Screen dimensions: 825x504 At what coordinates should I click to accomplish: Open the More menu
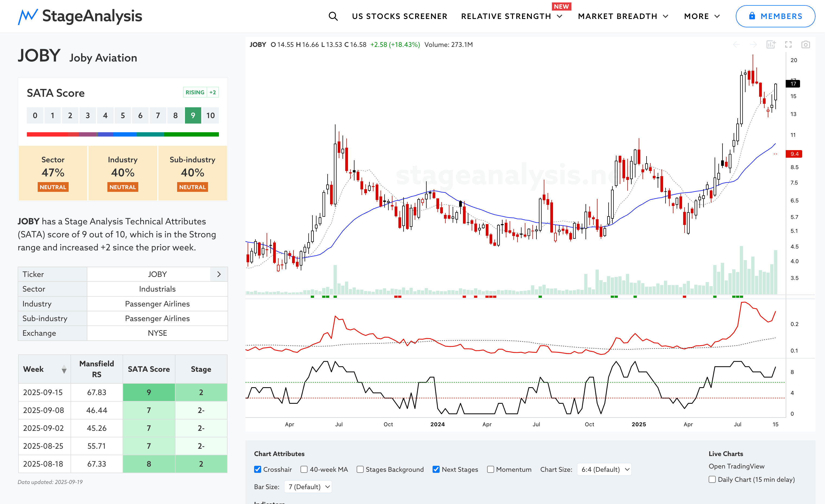click(696, 16)
